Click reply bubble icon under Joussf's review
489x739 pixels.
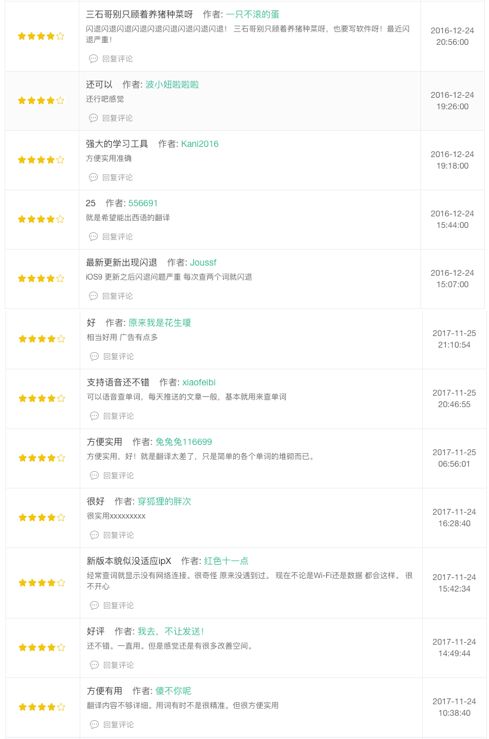pyautogui.click(x=93, y=296)
